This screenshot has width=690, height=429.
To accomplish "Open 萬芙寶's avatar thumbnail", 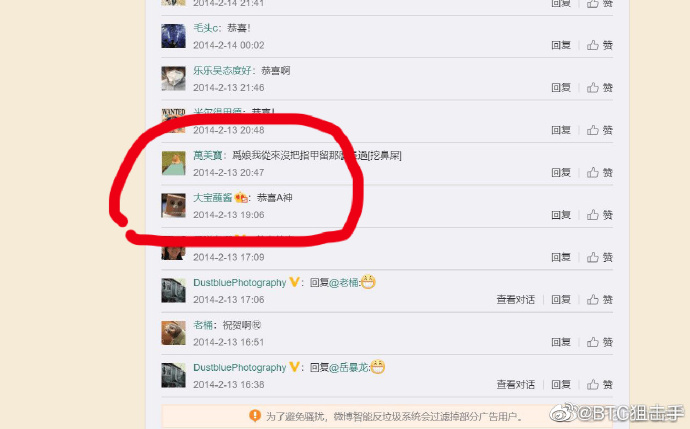I will tap(173, 163).
